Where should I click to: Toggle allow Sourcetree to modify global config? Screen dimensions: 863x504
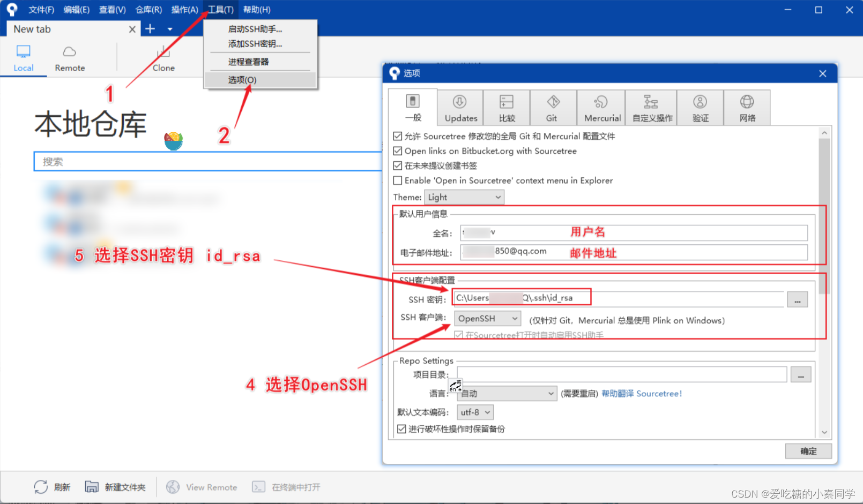pyautogui.click(x=398, y=136)
